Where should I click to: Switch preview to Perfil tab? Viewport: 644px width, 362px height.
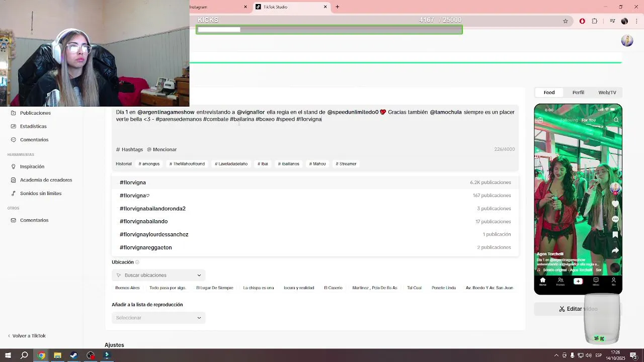click(578, 93)
